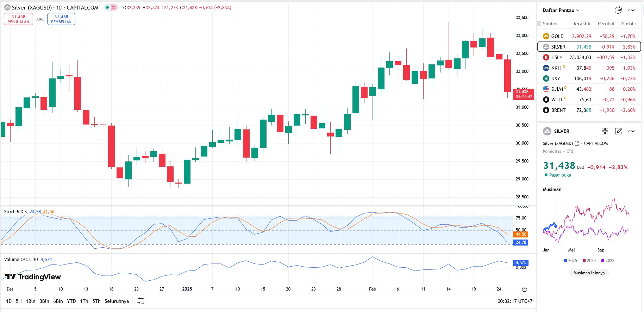Switch to the 3Bln time range
644x312 pixels.
click(44, 301)
